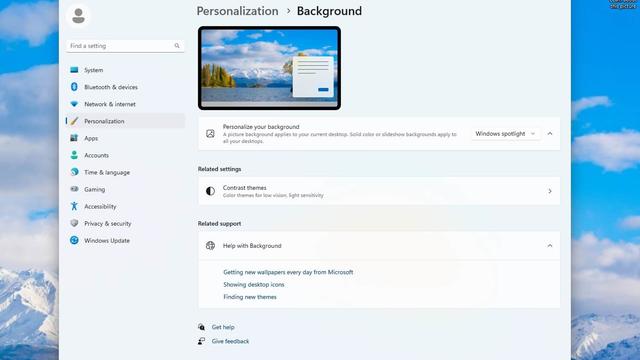Click the Personalization paintbrush icon
The width and height of the screenshot is (640, 360).
tap(74, 121)
